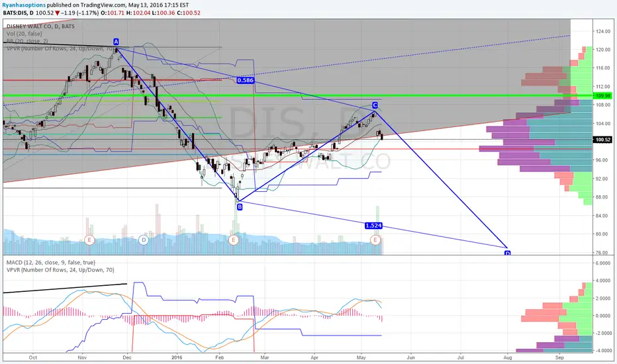Viewport: 617px width, 364px height.
Task: Click 112.00 on the price axis
Action: pyautogui.click(x=602, y=87)
